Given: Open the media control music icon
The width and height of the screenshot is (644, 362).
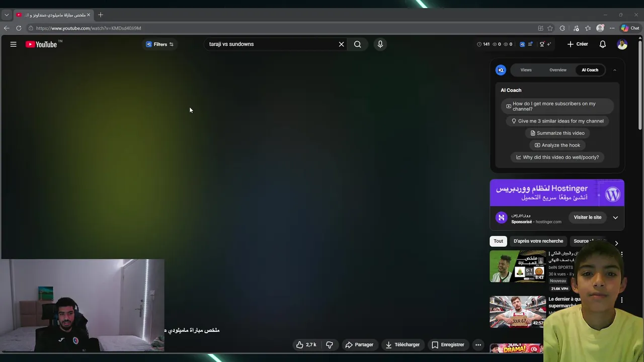Looking at the screenshot, I should 576,28.
